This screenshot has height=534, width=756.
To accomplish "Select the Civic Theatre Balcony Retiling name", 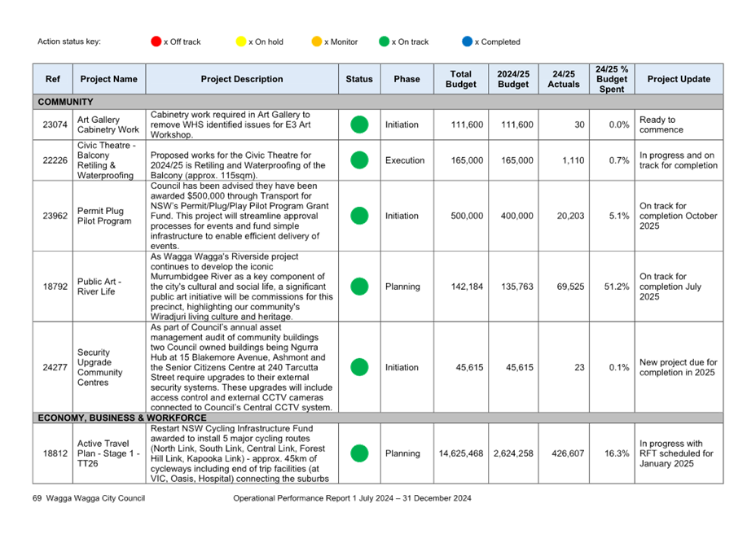I will (x=107, y=160).
